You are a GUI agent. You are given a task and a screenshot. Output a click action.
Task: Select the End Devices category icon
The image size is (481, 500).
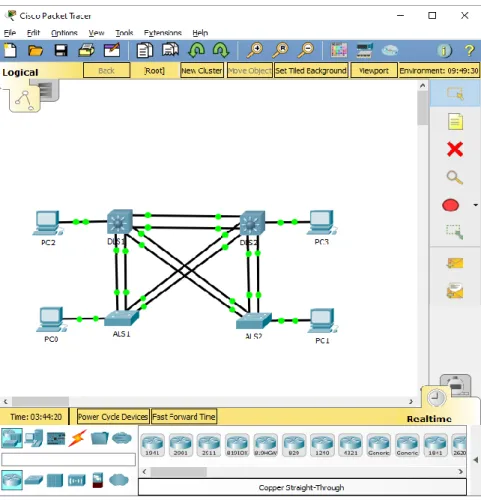[34, 438]
